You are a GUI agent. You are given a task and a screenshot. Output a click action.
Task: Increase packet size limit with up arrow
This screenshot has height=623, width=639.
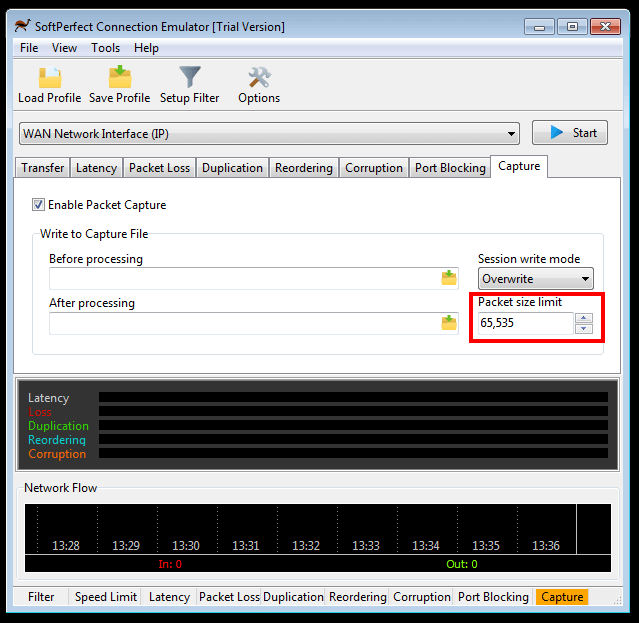(584, 318)
